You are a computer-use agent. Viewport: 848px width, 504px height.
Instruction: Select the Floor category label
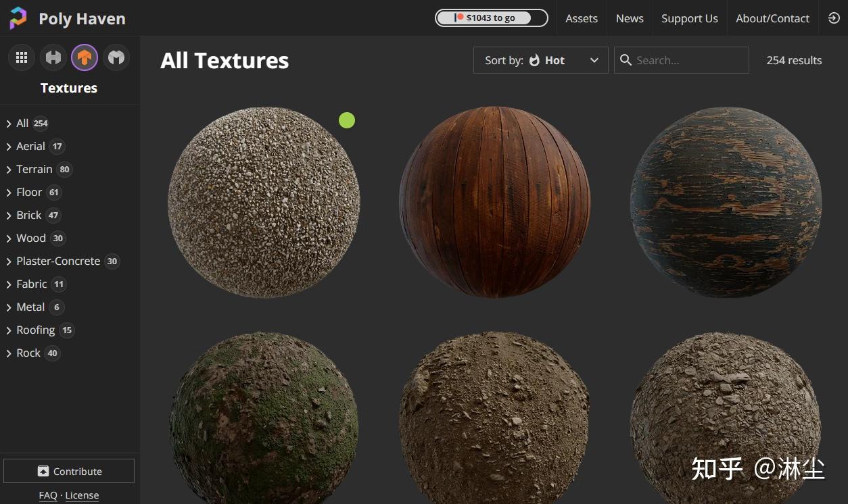(x=29, y=192)
